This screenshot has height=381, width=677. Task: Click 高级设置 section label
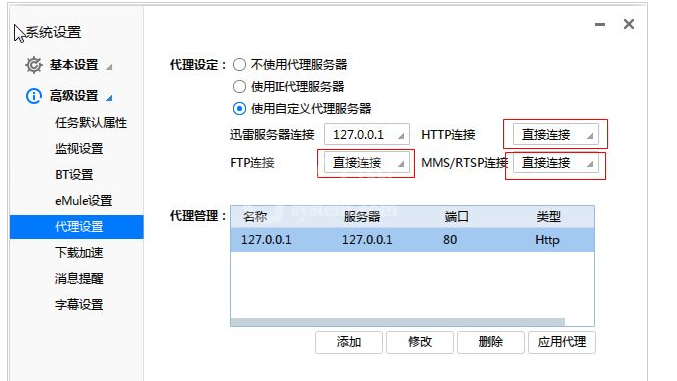(x=74, y=96)
